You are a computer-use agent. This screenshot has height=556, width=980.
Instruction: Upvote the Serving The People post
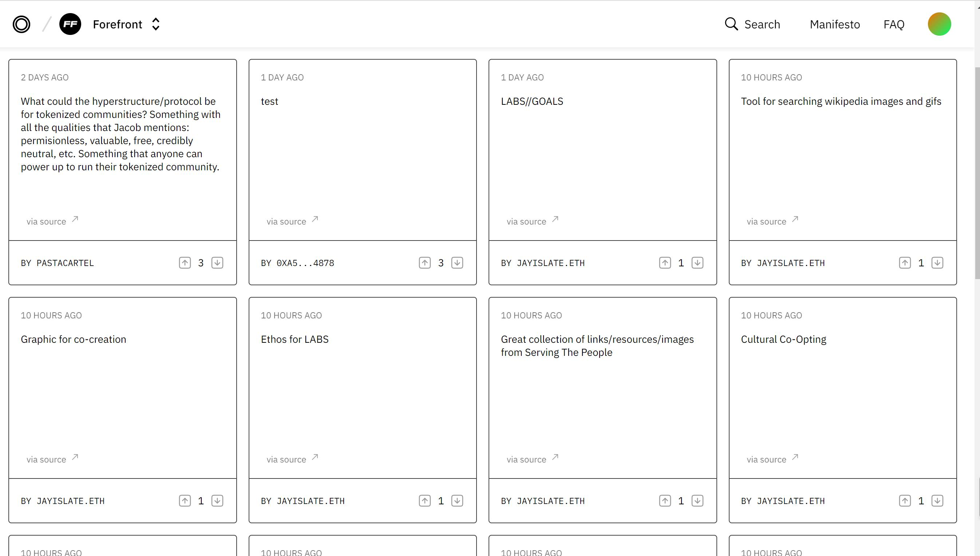pos(665,501)
